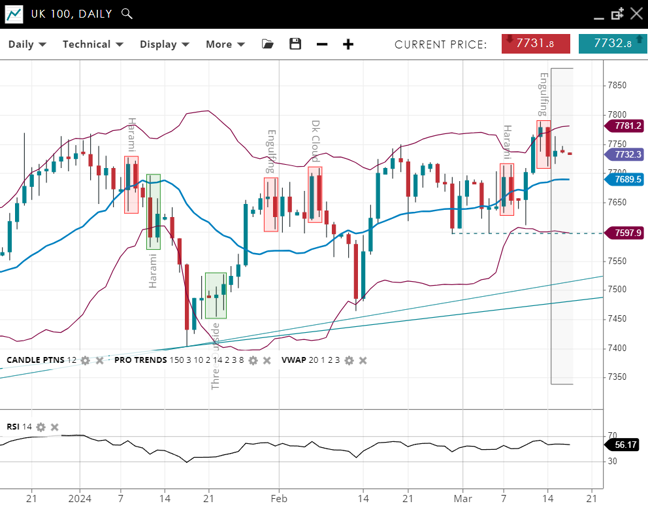
Task: Remove the RSI indicator
Action: click(x=55, y=427)
